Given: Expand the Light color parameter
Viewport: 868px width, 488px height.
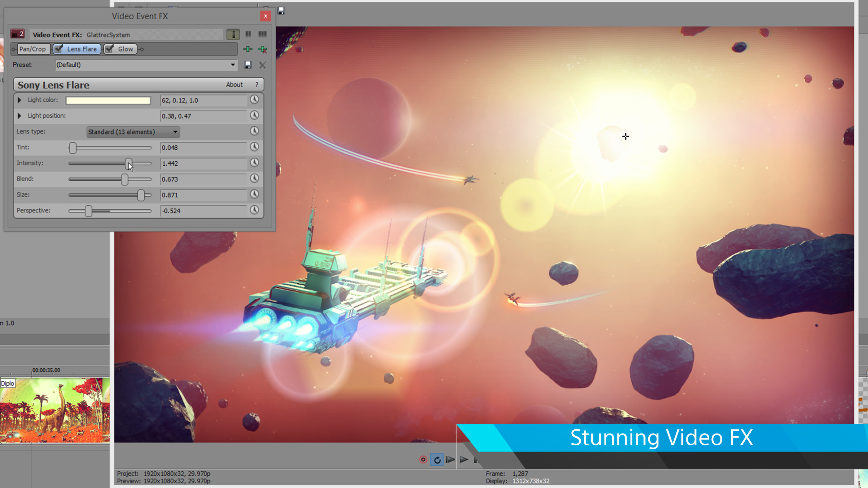Looking at the screenshot, I should [19, 100].
